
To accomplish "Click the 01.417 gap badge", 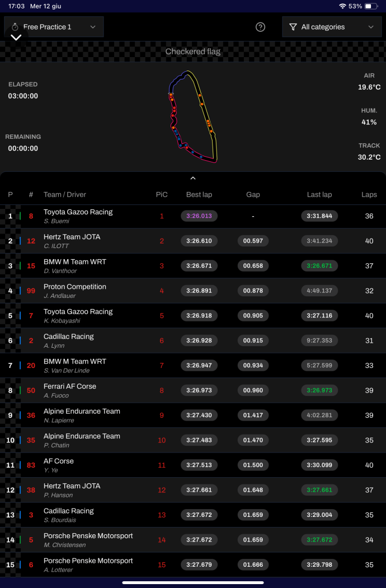I will click(x=253, y=415).
